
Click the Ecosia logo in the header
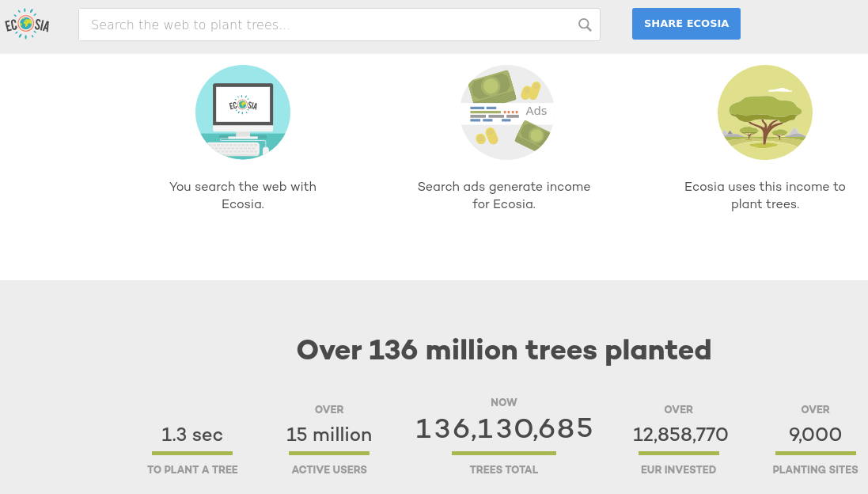coord(27,24)
